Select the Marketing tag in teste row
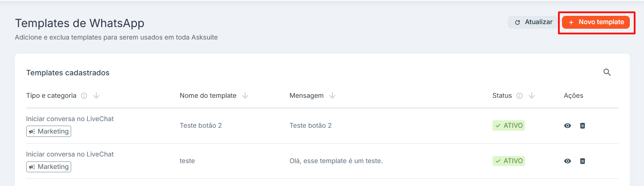Image resolution: width=644 pixels, height=186 pixels. (x=49, y=167)
